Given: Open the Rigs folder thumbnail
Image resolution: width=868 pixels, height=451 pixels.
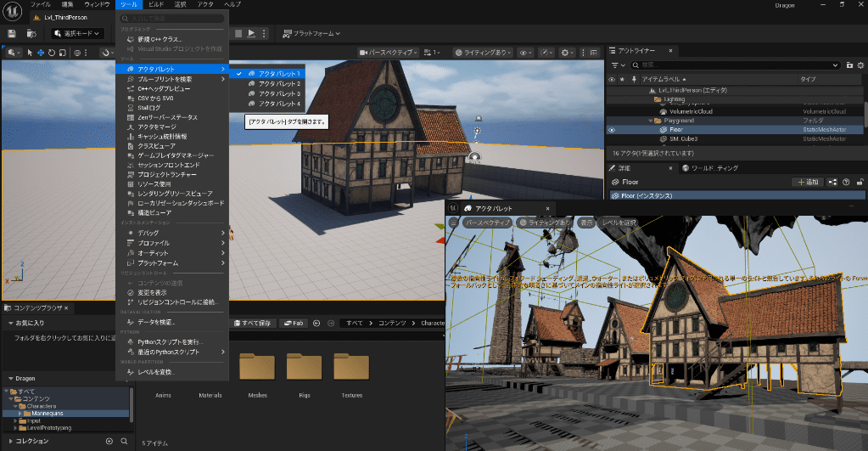Looking at the screenshot, I should pyautogui.click(x=304, y=366).
